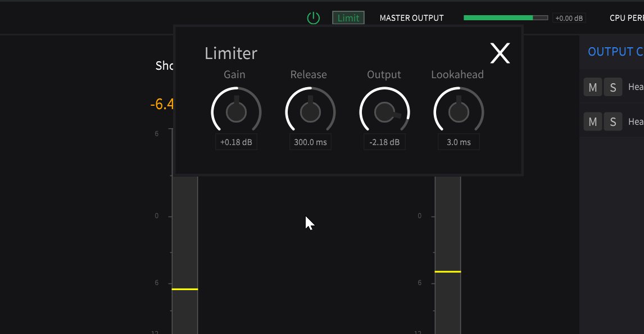This screenshot has width=644, height=334.
Task: Mute the second output channel row
Action: 593,121
